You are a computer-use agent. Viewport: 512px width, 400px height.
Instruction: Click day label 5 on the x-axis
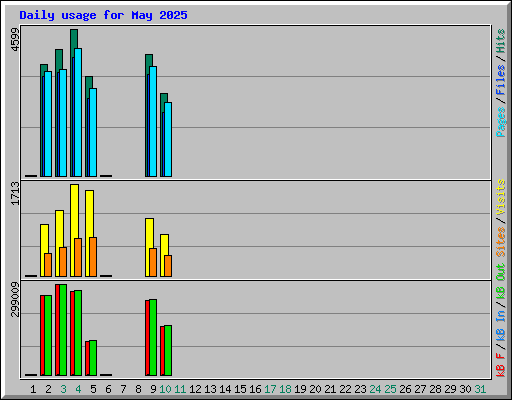tap(93, 389)
